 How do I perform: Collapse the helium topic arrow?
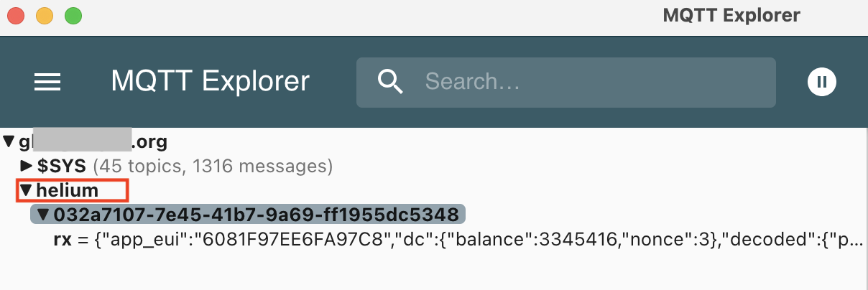pyautogui.click(x=26, y=190)
